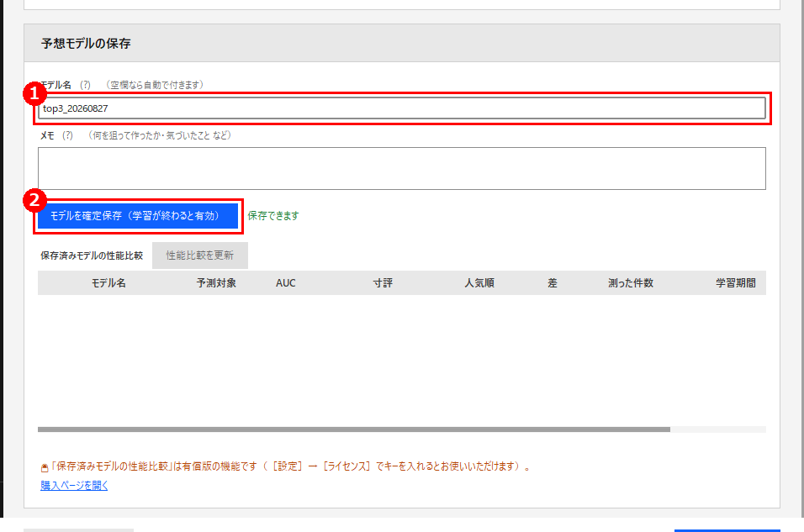Click the AUC column header
The width and height of the screenshot is (804, 532).
coord(286,283)
